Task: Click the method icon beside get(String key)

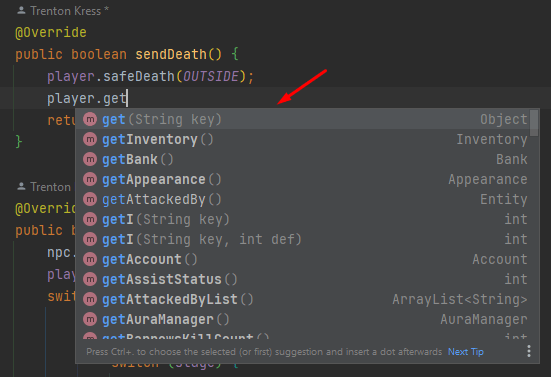Action: tap(90, 119)
